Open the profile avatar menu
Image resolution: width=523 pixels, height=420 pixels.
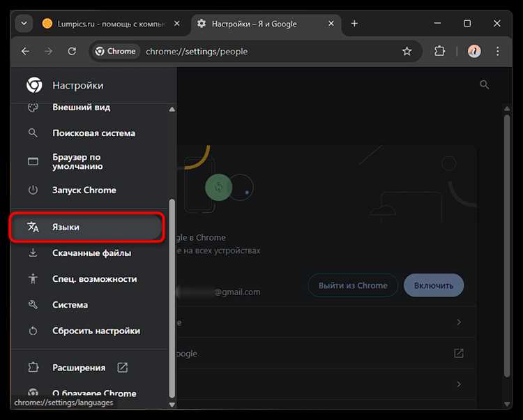point(474,52)
